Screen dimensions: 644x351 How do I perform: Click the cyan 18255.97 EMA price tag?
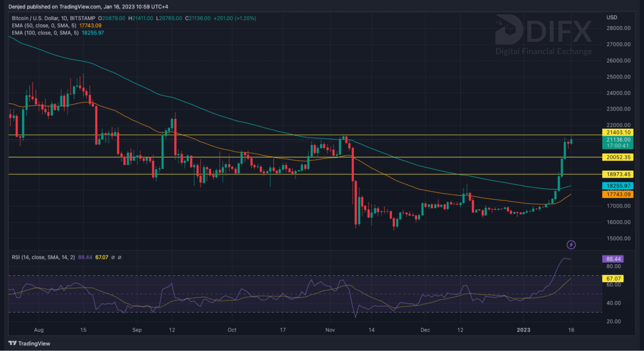point(618,186)
